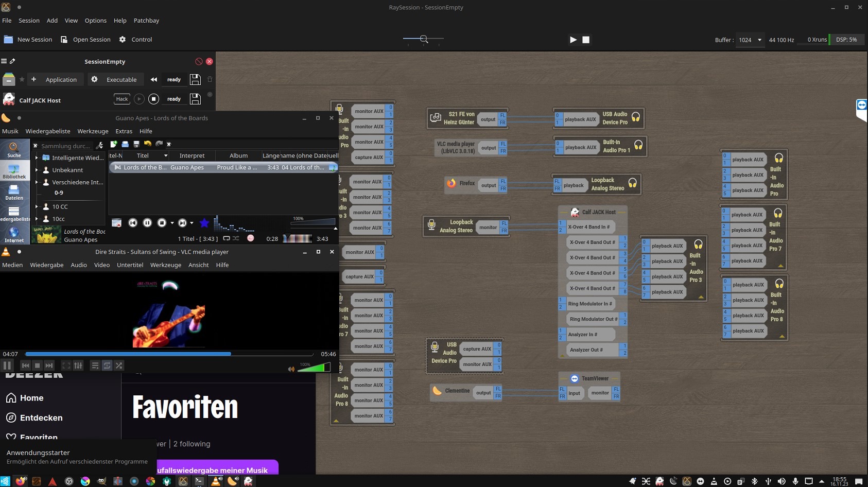This screenshot has height=487, width=868.
Task: Select the Bibliothek sidebar tab in Clementine
Action: pos(14,171)
